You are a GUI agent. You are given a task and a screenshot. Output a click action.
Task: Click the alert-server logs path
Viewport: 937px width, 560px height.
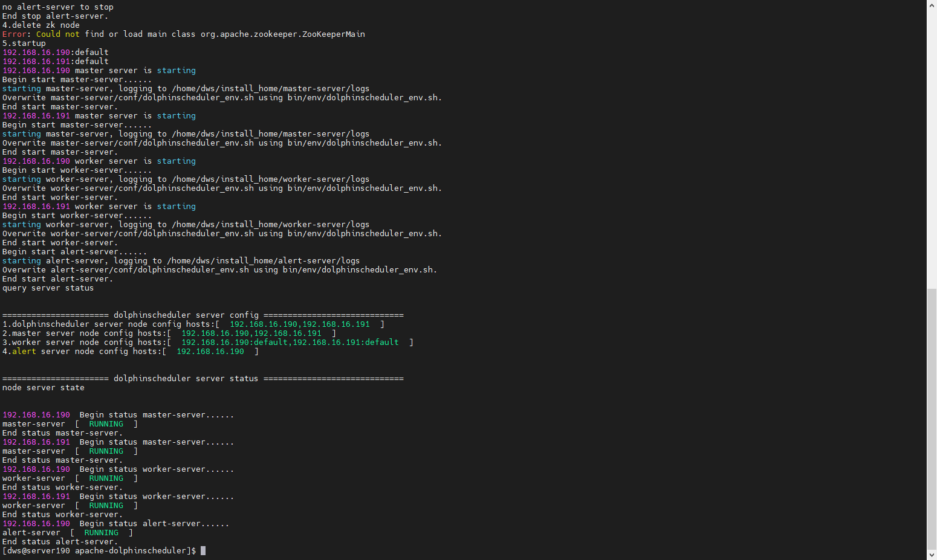pyautogui.click(x=263, y=261)
